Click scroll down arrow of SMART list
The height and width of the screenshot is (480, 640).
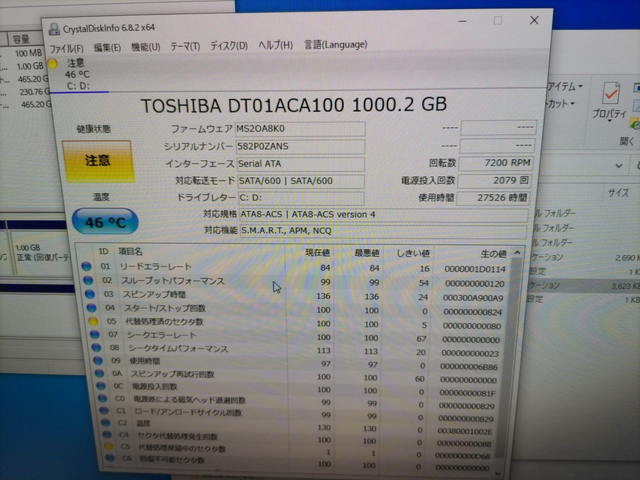point(498,474)
